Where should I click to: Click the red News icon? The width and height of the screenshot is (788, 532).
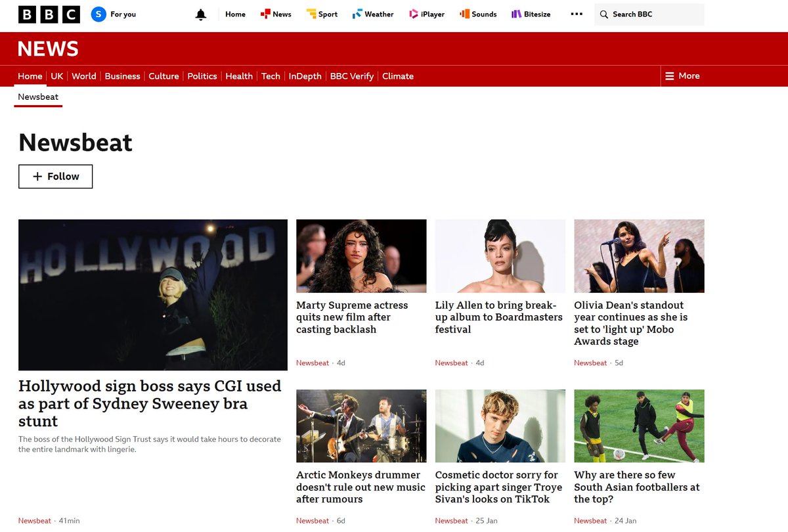point(265,14)
